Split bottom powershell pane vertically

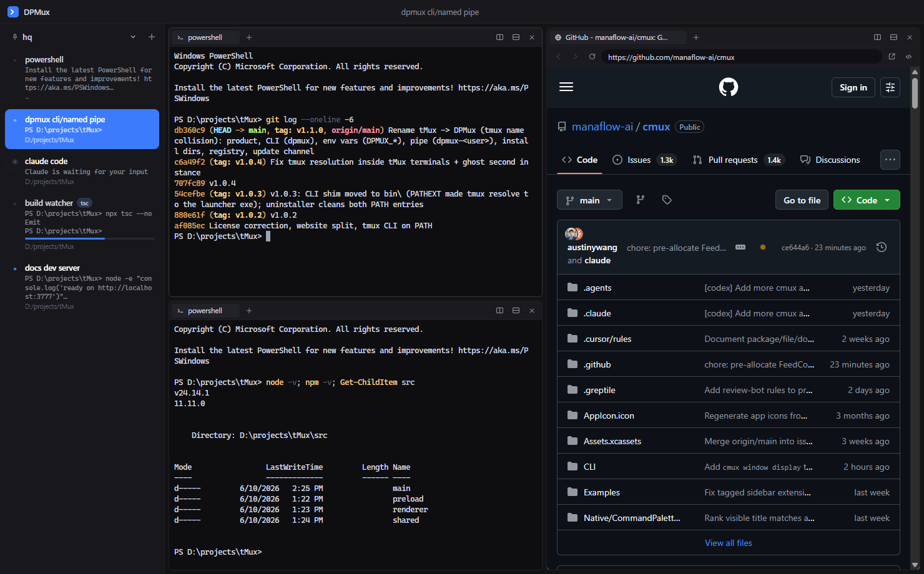tap(499, 311)
